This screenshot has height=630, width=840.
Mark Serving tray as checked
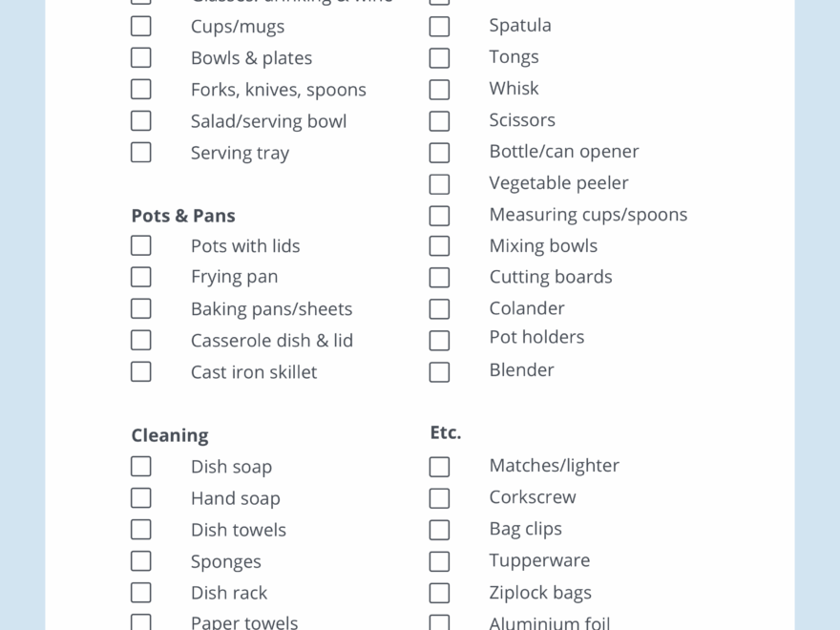pyautogui.click(x=141, y=153)
